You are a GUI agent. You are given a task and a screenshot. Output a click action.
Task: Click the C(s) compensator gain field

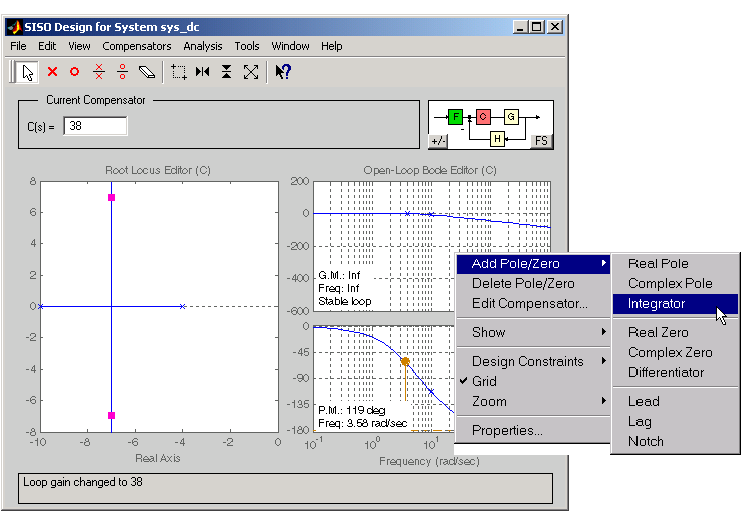coord(95,126)
